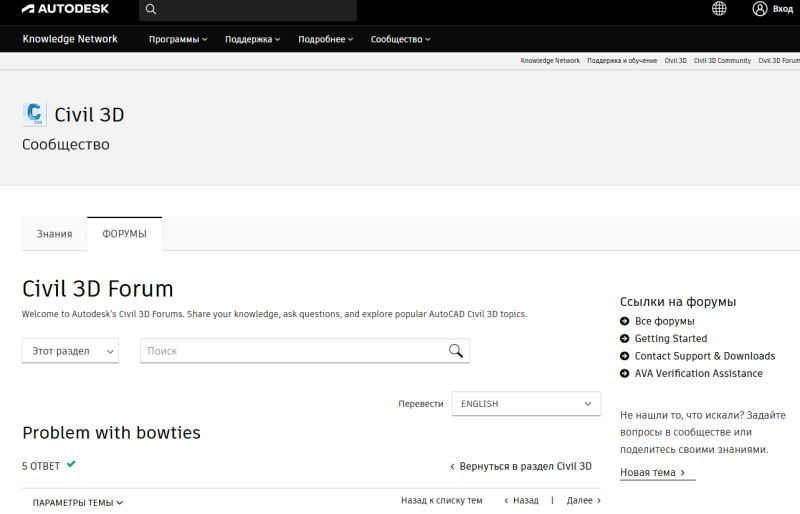Image resolution: width=800 pixels, height=514 pixels.
Task: Open the Getting Started link
Action: point(671,338)
